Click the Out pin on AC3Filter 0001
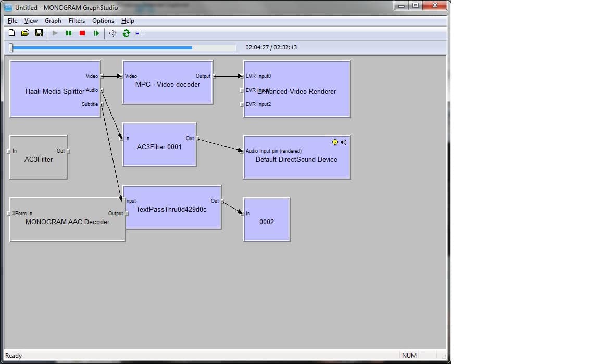 (197, 138)
